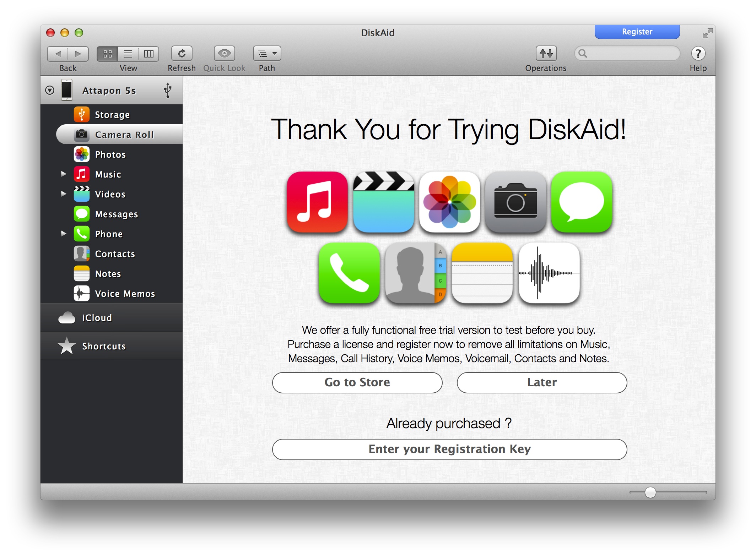This screenshot has height=556, width=756.
Task: Switch to list view
Action: click(128, 54)
